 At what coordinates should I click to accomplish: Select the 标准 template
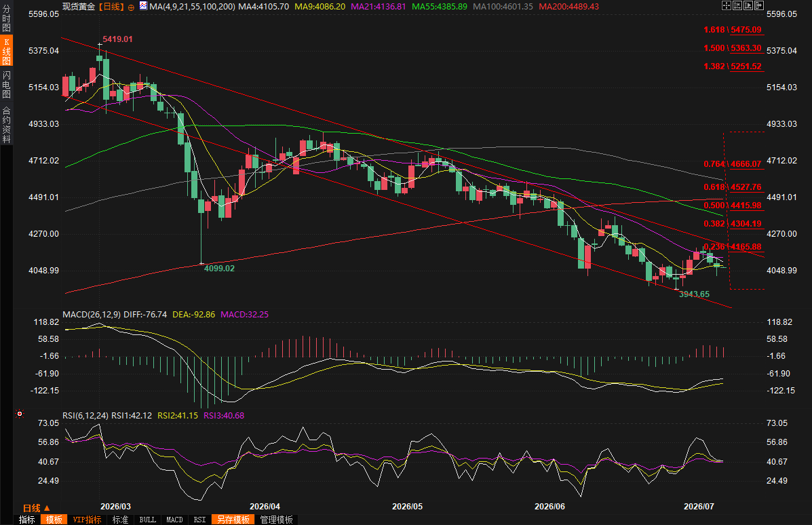[x=120, y=520]
